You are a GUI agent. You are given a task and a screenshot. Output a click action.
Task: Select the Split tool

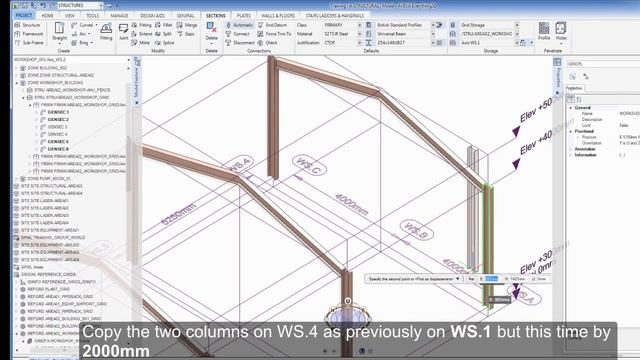click(163, 34)
